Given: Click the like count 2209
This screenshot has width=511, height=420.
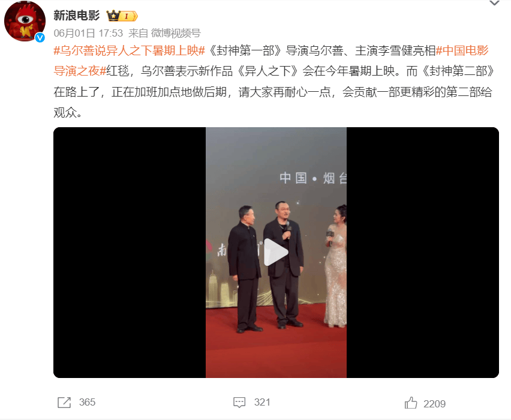Looking at the screenshot, I should (434, 404).
